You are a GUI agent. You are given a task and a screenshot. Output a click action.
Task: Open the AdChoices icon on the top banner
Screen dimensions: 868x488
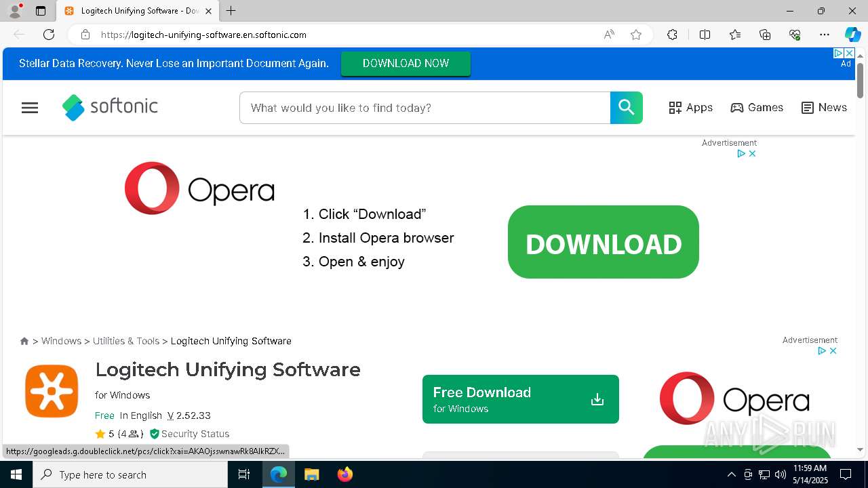(838, 53)
